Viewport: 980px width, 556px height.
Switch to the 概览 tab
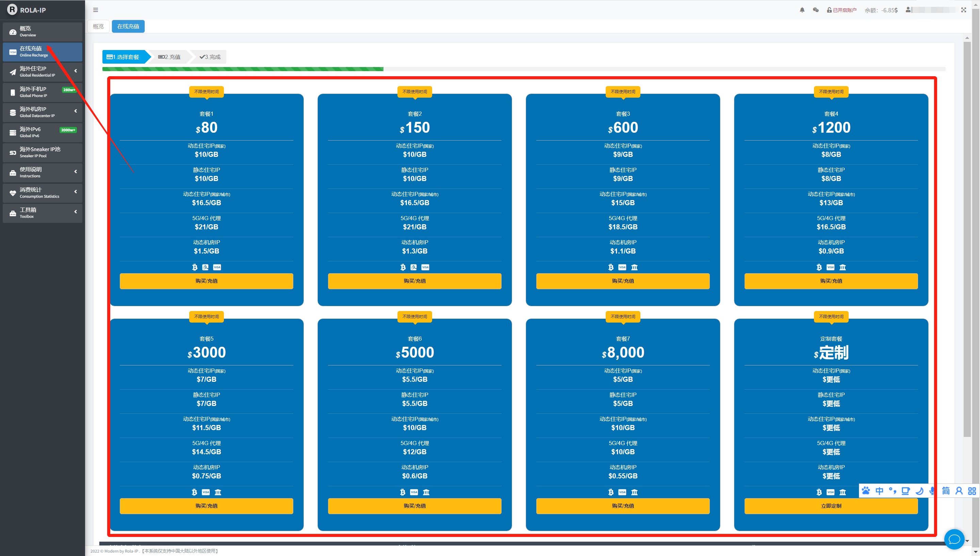click(98, 26)
